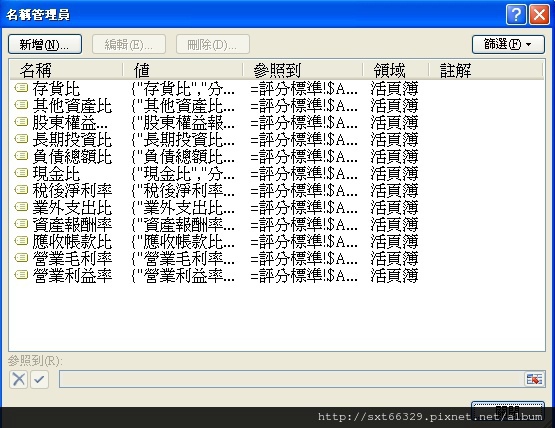Sort by the 值 column header
555x428 pixels.
[183, 70]
